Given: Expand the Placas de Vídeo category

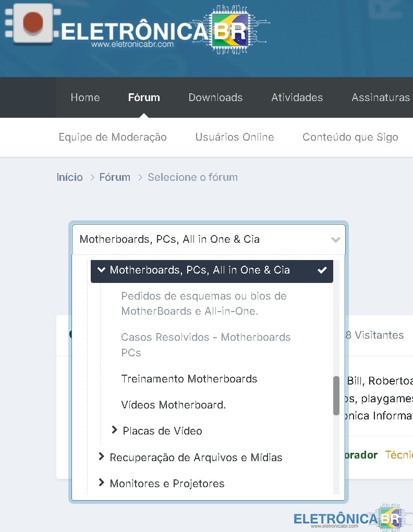Looking at the screenshot, I should 115,430.
